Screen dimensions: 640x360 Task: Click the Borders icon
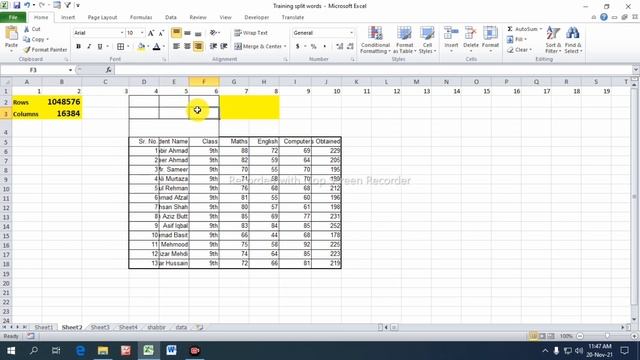pyautogui.click(x=120, y=47)
